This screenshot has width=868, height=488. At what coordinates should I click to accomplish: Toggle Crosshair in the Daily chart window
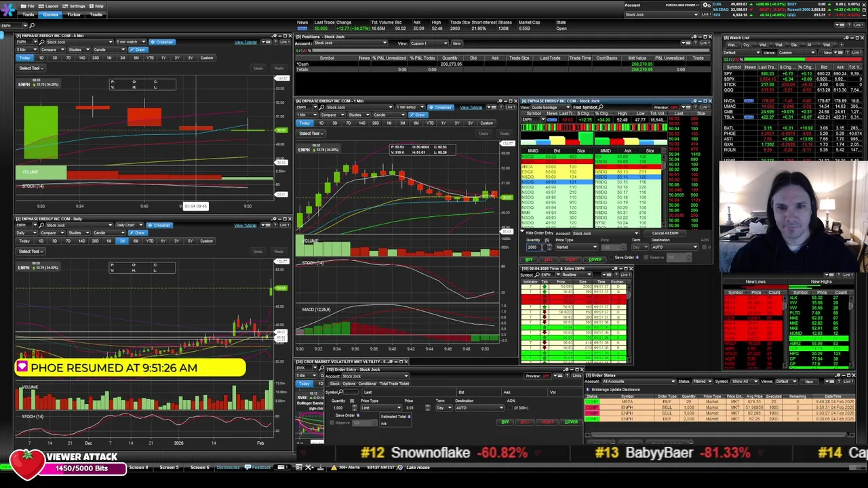pos(159,225)
